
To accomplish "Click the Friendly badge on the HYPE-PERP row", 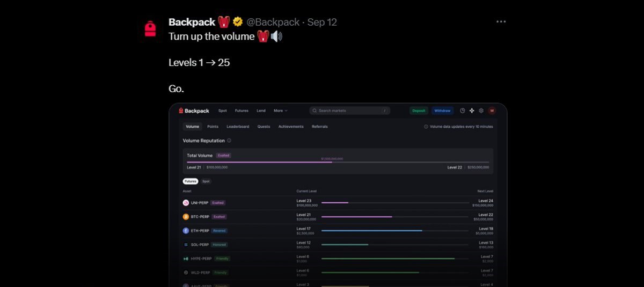I will 222,259.
